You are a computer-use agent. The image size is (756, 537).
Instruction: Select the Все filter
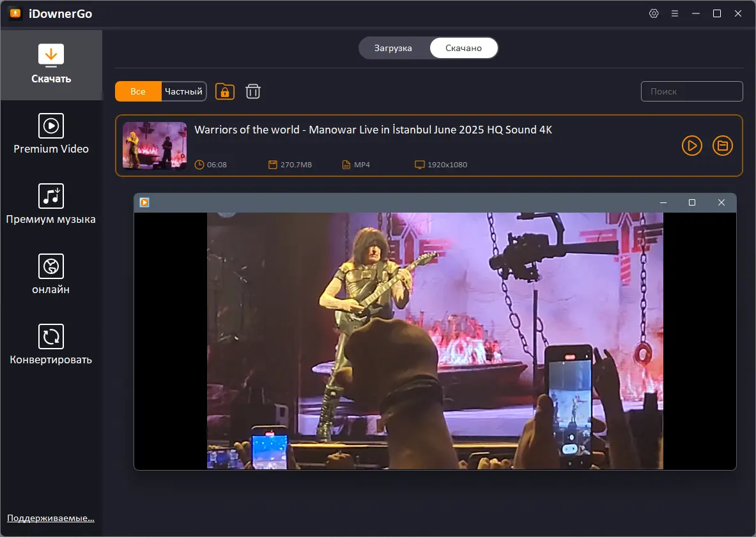tap(138, 91)
